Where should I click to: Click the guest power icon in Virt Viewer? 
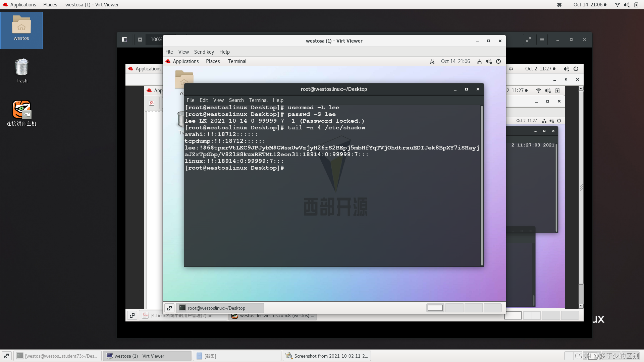pos(498,61)
